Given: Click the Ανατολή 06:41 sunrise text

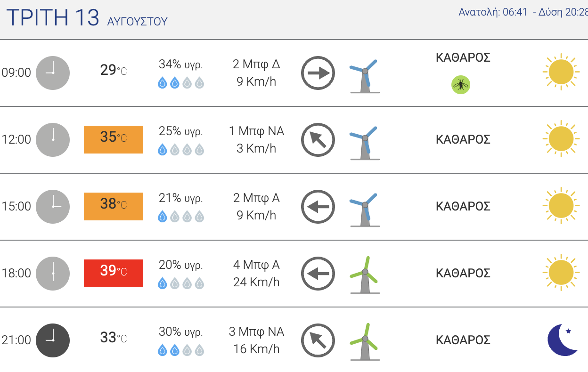Looking at the screenshot, I should (x=493, y=12).
